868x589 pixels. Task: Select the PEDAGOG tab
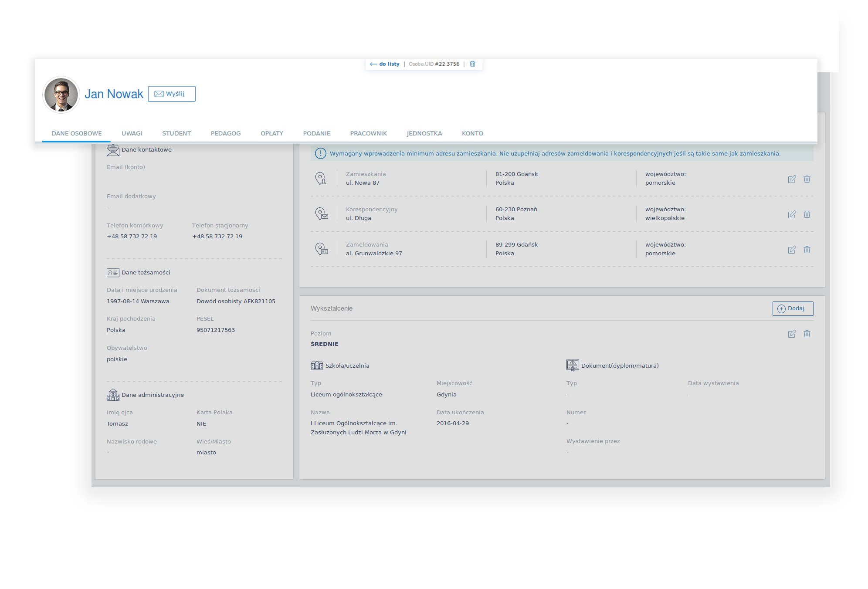(226, 133)
